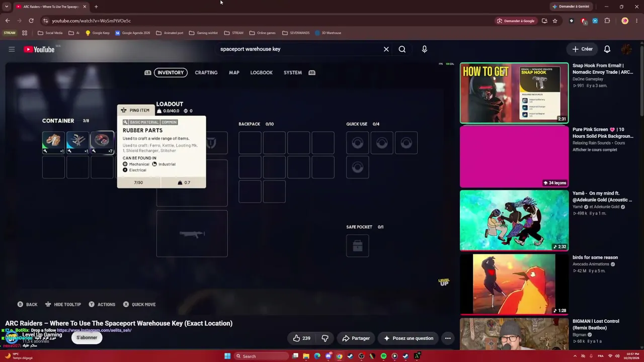The image size is (644, 362).
Task: Open the Chrome extensions puzzle icon
Action: [x=607, y=21]
